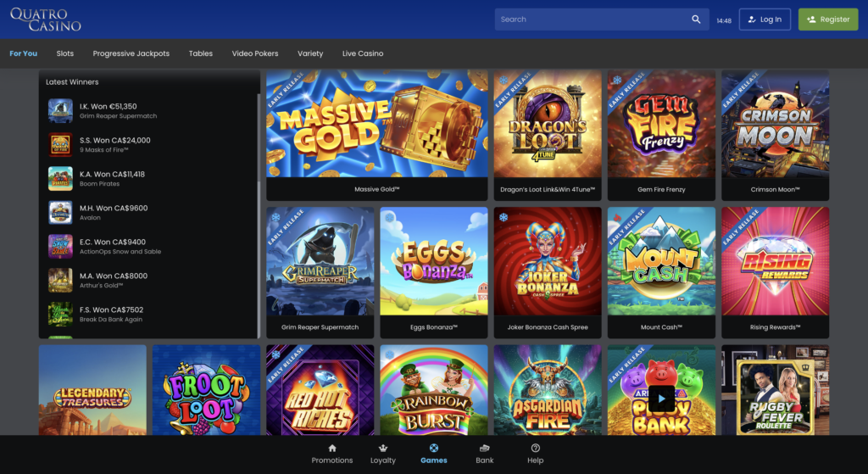
Task: Switch to the For You tab
Action: [x=23, y=53]
